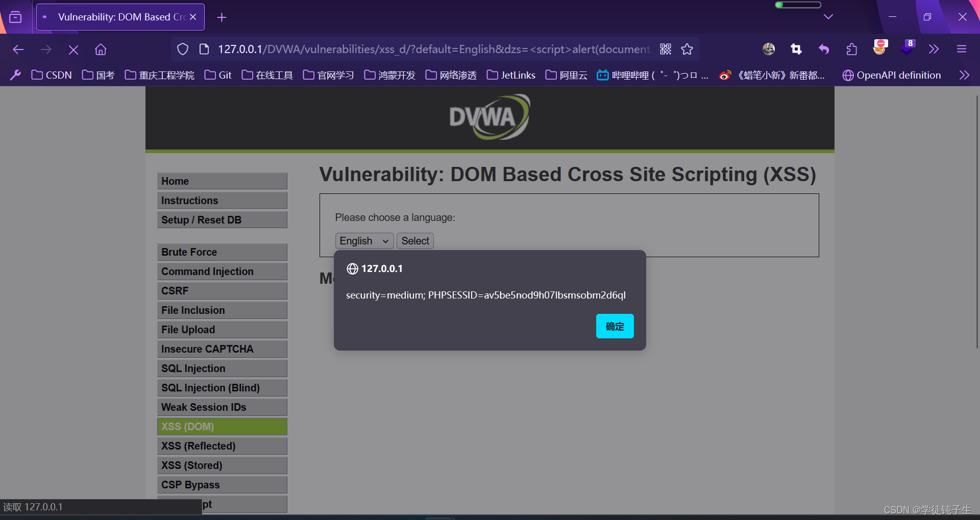The height and width of the screenshot is (520, 980).
Task: Open the SQL Injection (Blind) page
Action: click(x=222, y=388)
